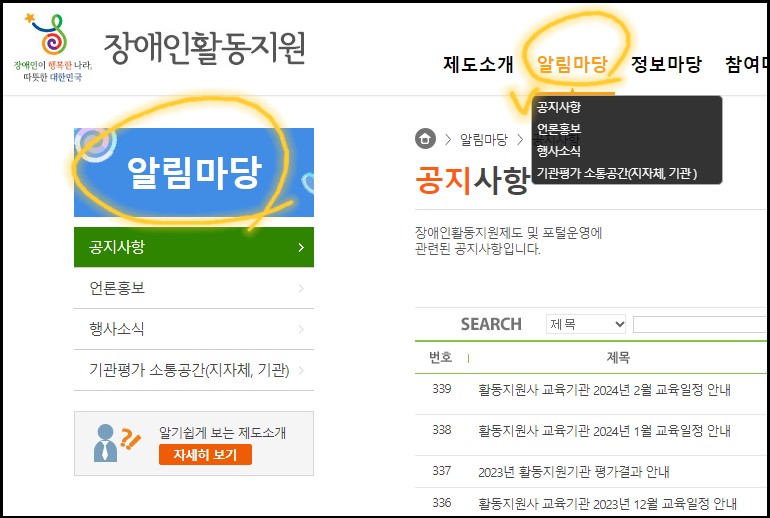Image resolution: width=770 pixels, height=518 pixels.
Task: Open 언론홍보 in the left sidebar
Action: point(193,288)
